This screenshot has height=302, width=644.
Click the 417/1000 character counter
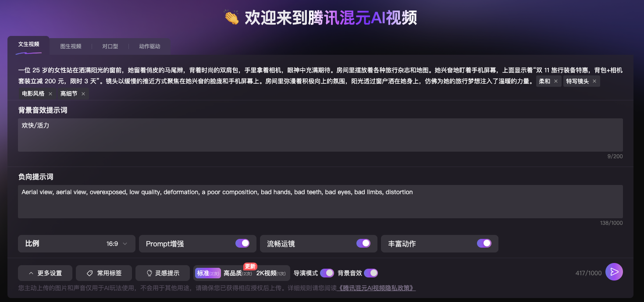point(588,273)
